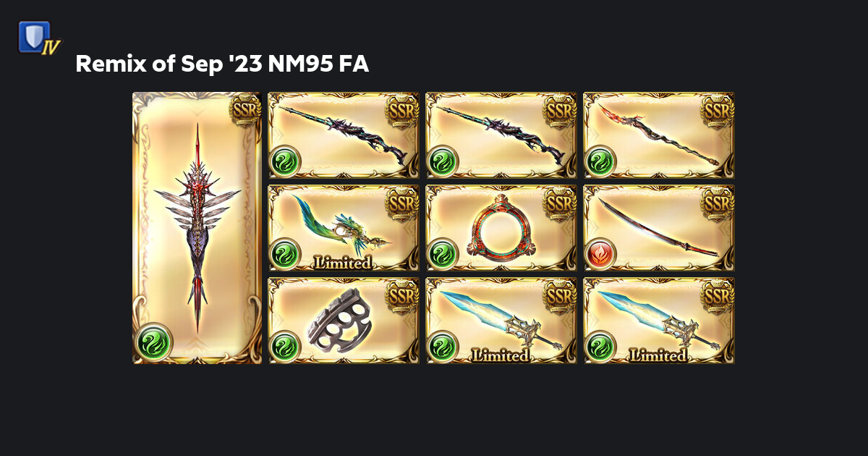Screen dimensions: 868x456
Task: Click wind element icon on ring weapon
Action: point(443,254)
